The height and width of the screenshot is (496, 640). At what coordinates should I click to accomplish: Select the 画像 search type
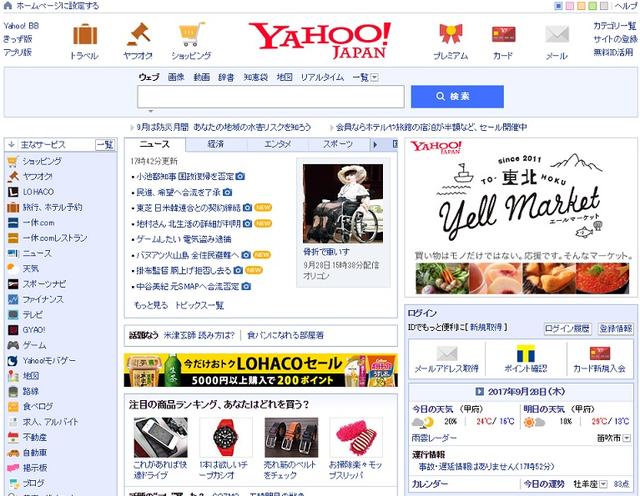pyautogui.click(x=176, y=77)
